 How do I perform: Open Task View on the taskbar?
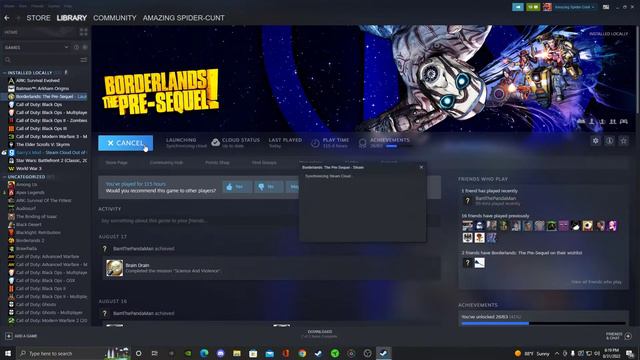tap(155, 353)
